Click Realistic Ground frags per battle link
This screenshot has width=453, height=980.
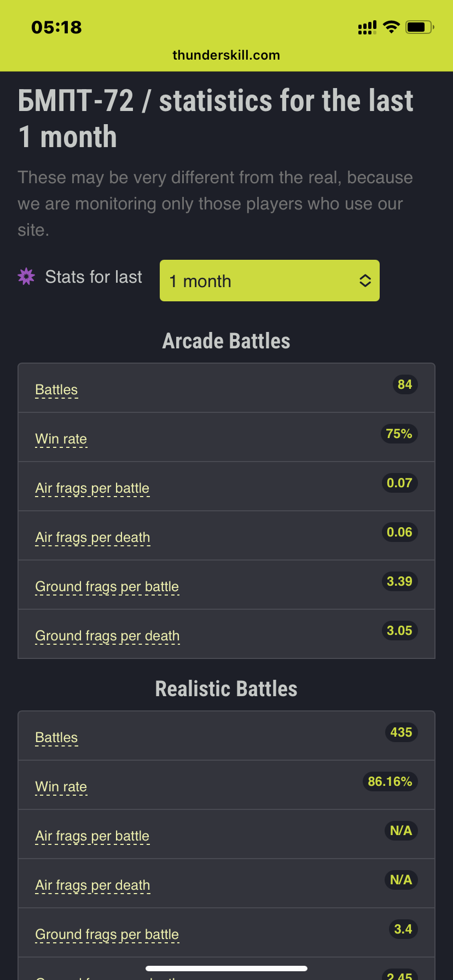point(107,935)
